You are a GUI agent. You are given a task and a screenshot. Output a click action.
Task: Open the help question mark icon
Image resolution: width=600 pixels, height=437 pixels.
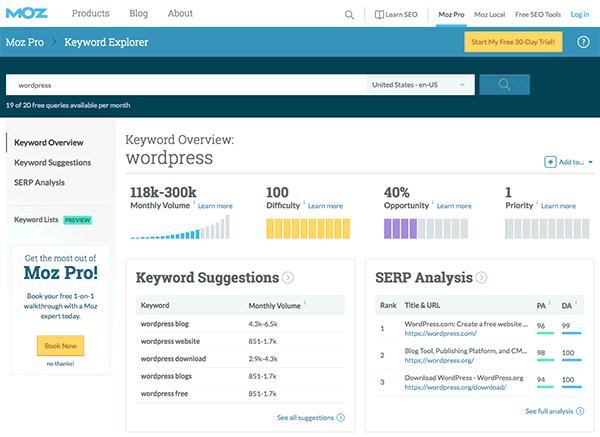(x=583, y=42)
